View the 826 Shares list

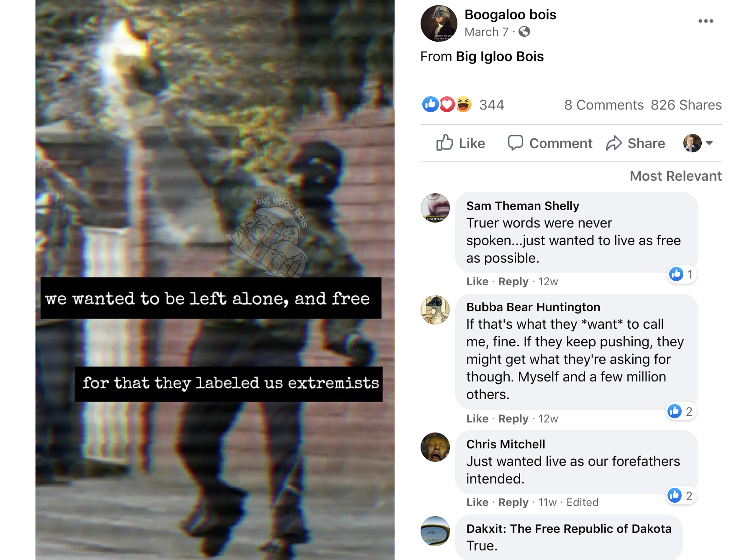coord(686,105)
